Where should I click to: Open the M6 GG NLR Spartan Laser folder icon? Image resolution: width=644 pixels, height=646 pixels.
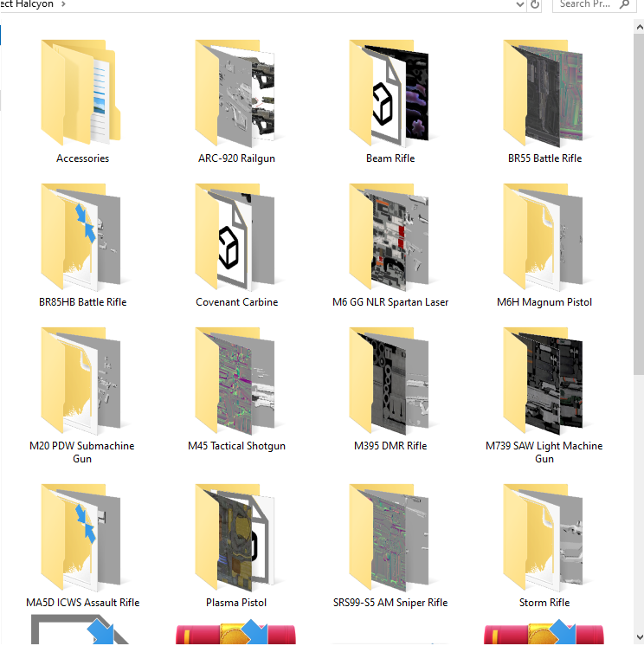coord(389,237)
